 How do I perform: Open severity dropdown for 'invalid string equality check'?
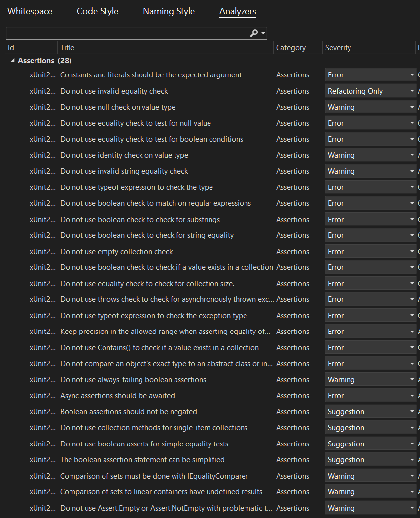tap(370, 171)
